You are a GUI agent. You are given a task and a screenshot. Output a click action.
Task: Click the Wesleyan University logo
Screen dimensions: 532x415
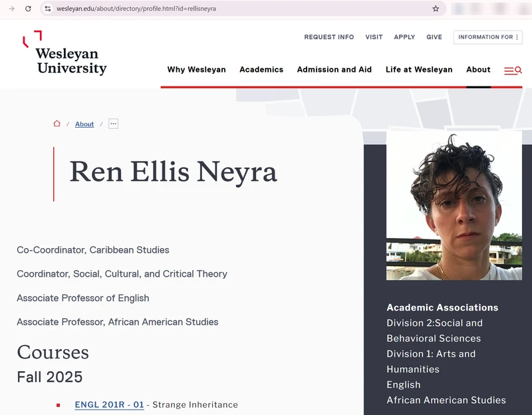[x=65, y=53]
